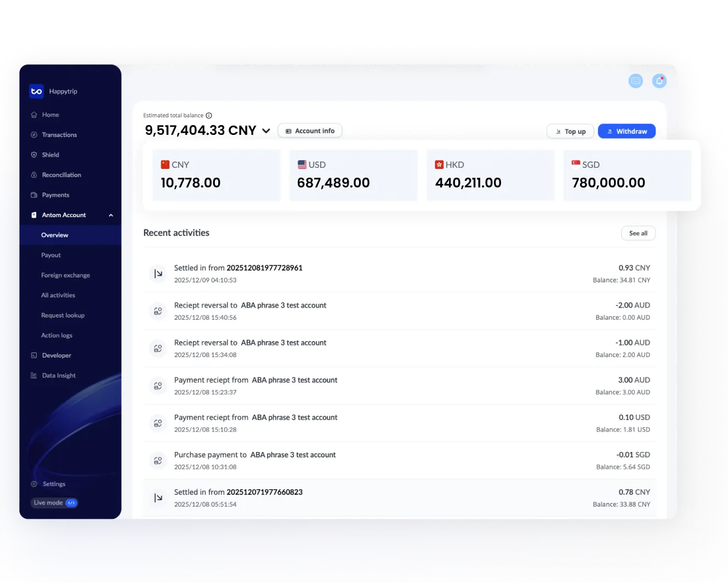Select the USD balance card

(354, 176)
